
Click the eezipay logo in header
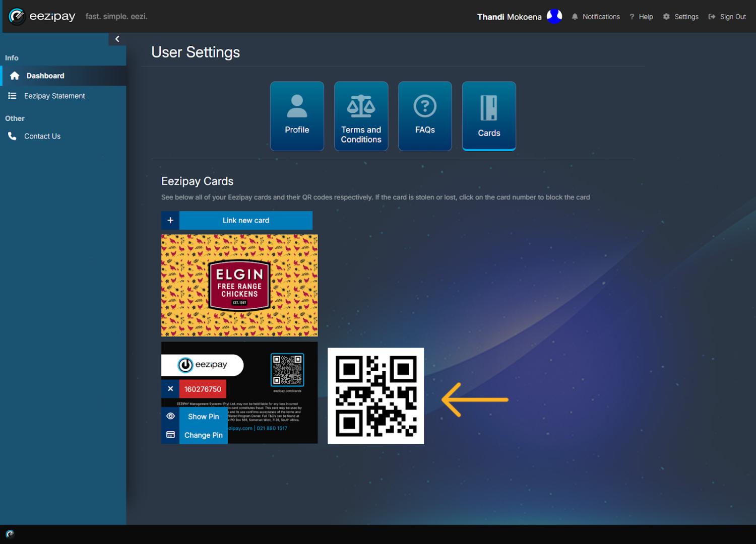(x=42, y=16)
